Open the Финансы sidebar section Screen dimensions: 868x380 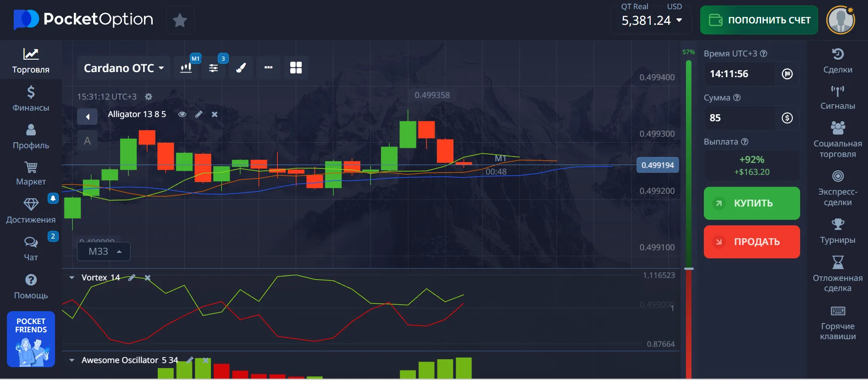(31, 99)
